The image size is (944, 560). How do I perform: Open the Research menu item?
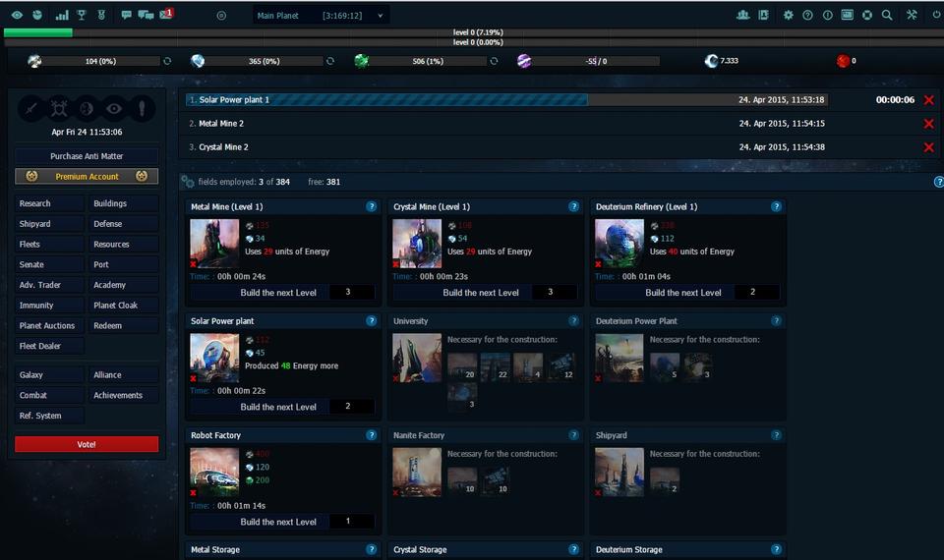click(x=49, y=203)
